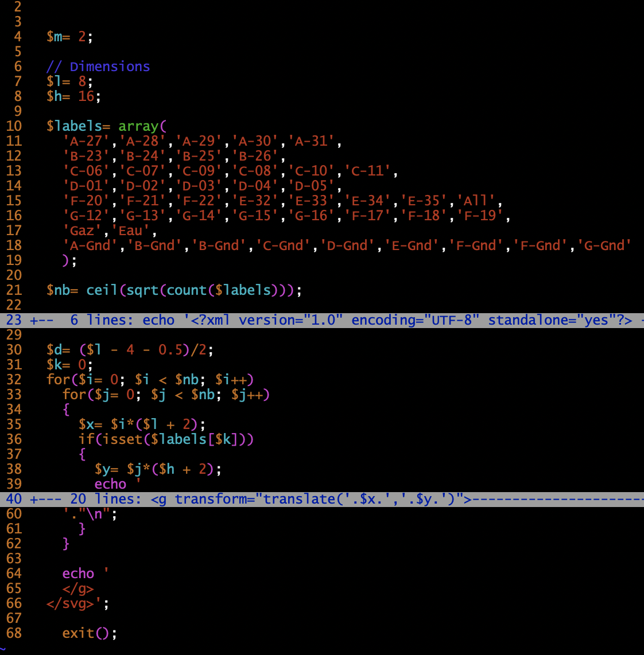Click the '+--' fold marker on line 23
This screenshot has height=655, width=644.
41,320
